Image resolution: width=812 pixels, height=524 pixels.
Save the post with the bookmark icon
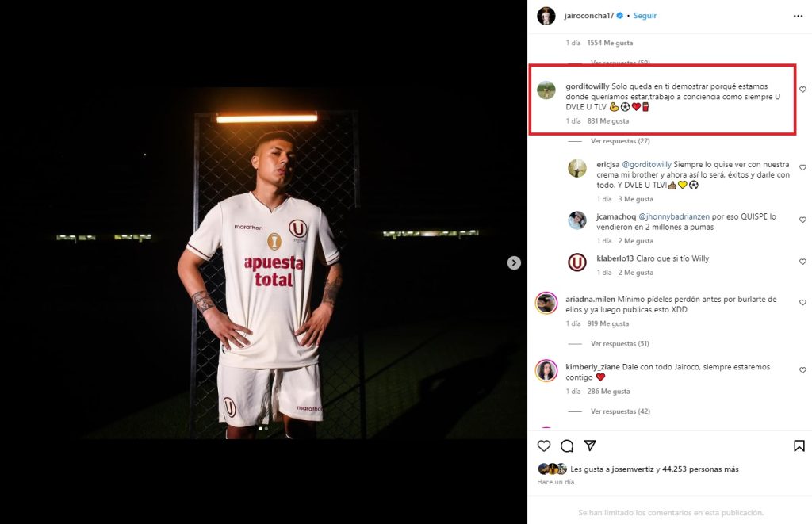coord(799,446)
